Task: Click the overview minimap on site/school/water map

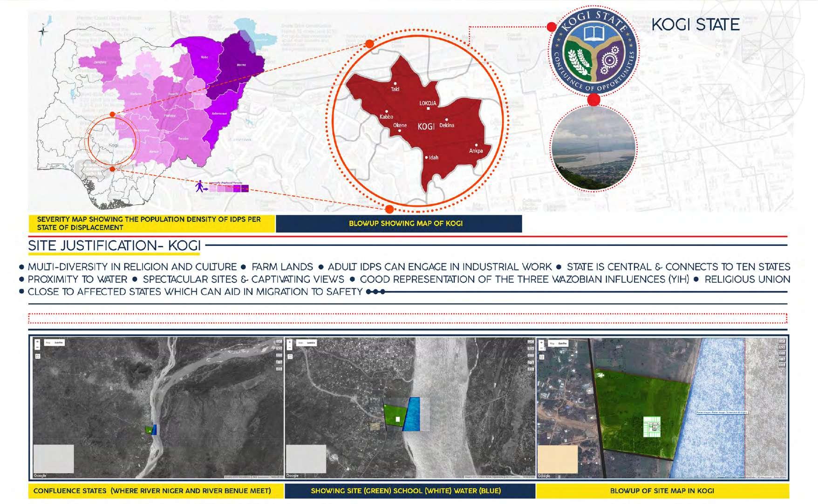Action: pos(306,459)
